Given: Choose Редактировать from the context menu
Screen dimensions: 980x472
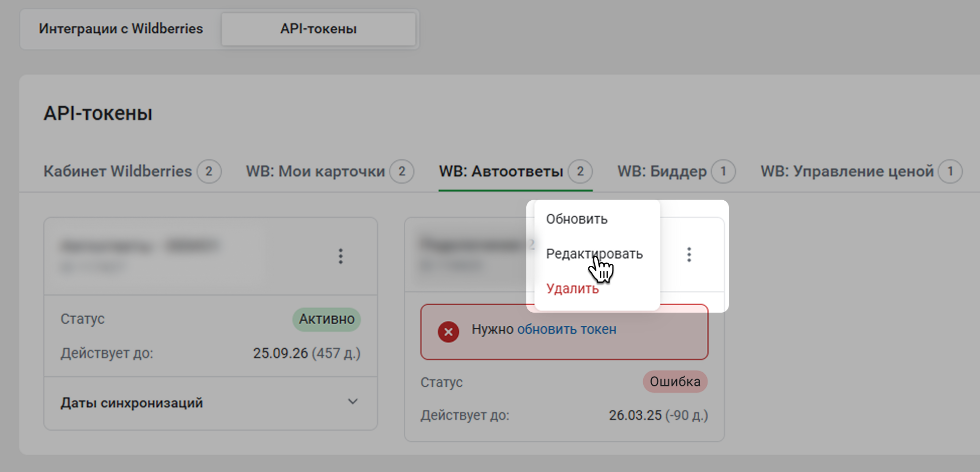Looking at the screenshot, I should [594, 254].
